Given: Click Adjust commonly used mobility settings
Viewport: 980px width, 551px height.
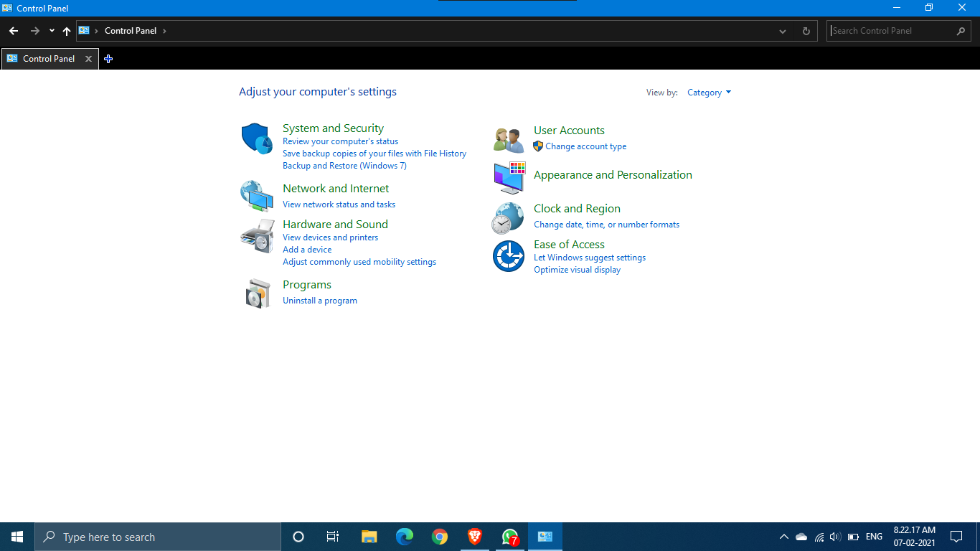Looking at the screenshot, I should pyautogui.click(x=359, y=262).
